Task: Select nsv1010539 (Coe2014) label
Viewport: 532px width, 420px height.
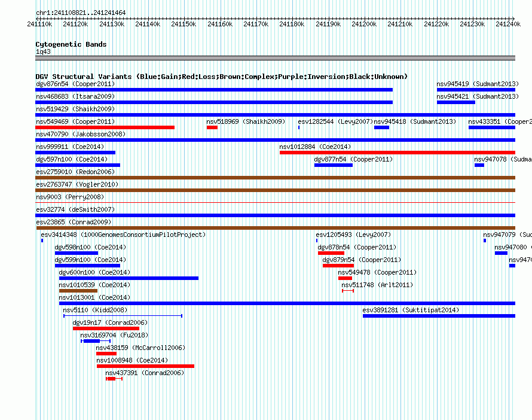Action: [94, 285]
